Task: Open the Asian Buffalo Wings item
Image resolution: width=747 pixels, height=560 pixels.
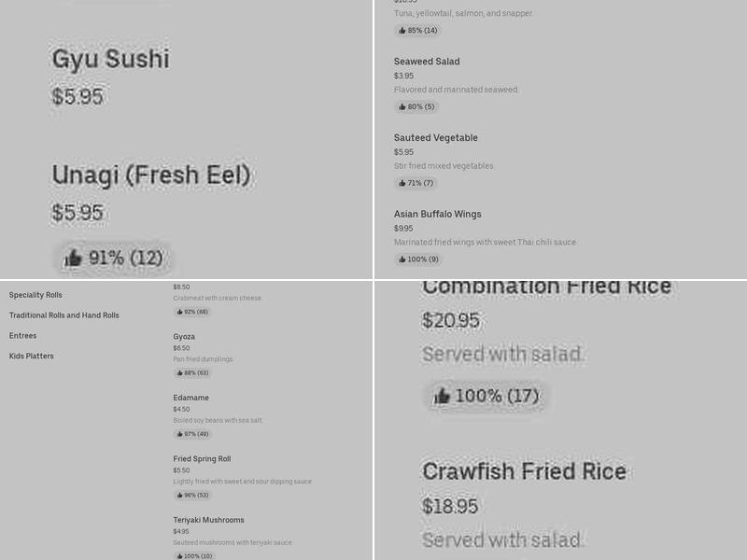Action: pos(437,214)
